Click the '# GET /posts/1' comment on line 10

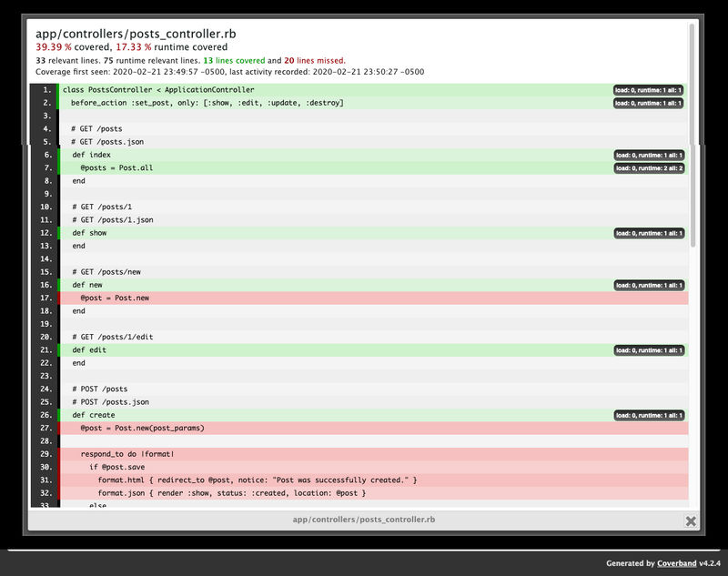click(x=373, y=207)
